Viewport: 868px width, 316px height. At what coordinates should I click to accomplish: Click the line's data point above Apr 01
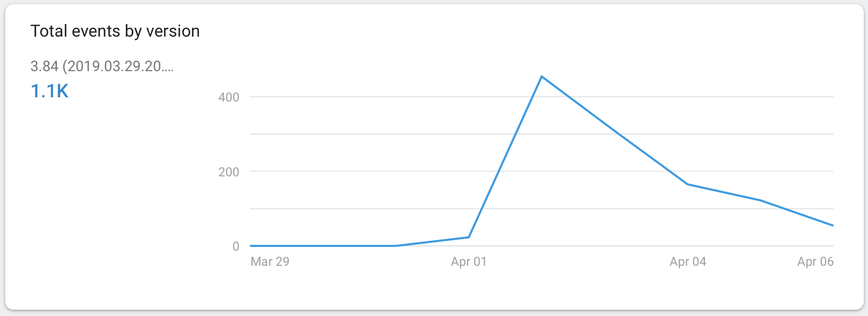pyautogui.click(x=469, y=237)
